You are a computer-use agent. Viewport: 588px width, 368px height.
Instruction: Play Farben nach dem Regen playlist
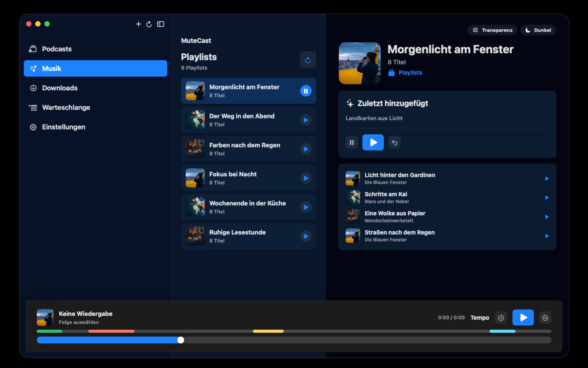click(306, 149)
